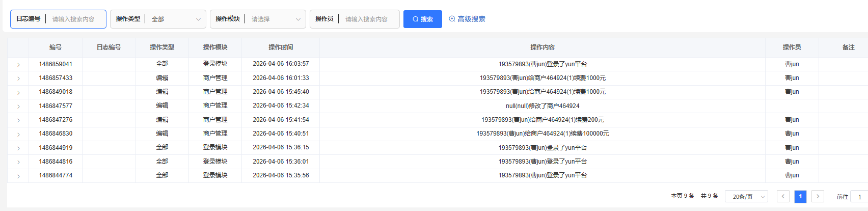Screen dimensions: 868x211
Task: Click the 操作员 column header
Action: point(792,47)
